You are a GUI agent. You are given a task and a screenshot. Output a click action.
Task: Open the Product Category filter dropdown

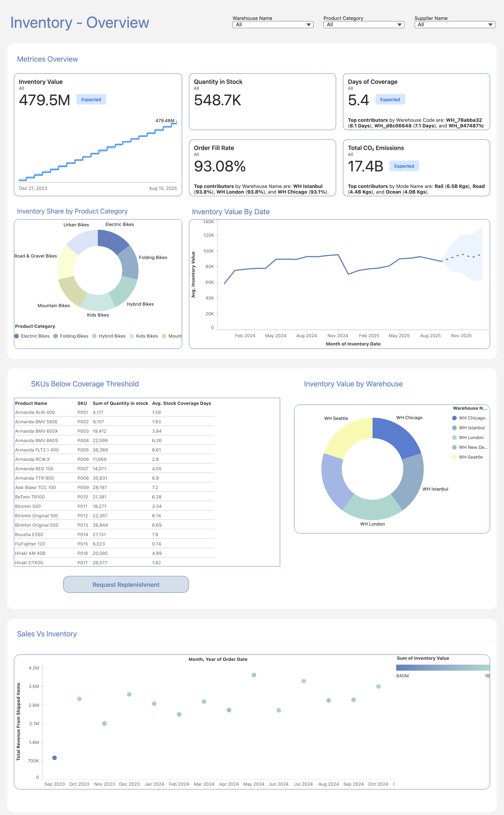[x=364, y=25]
